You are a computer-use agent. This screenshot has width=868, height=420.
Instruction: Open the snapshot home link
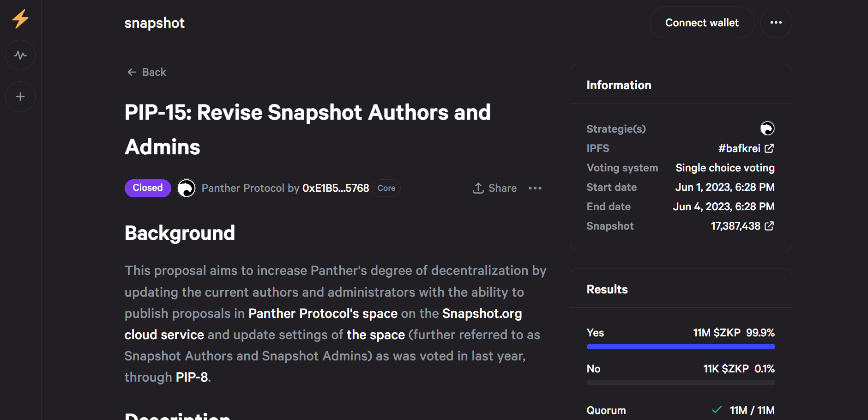(x=154, y=23)
